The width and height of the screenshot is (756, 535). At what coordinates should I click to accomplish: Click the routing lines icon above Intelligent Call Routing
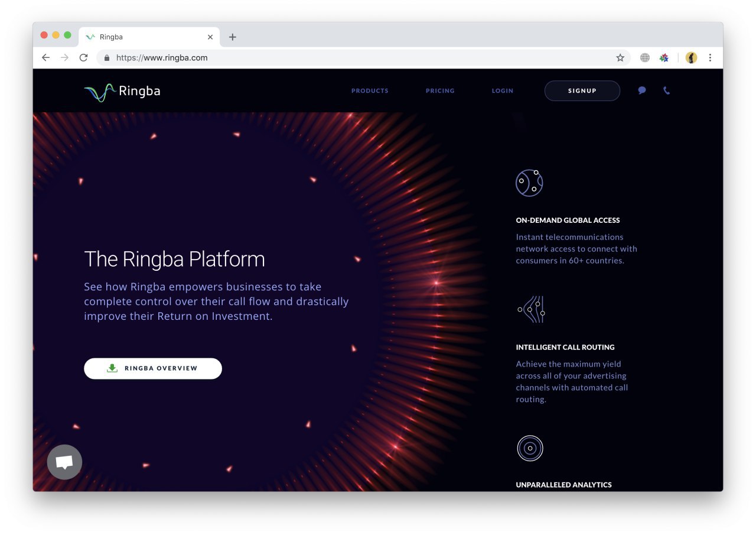coord(531,309)
